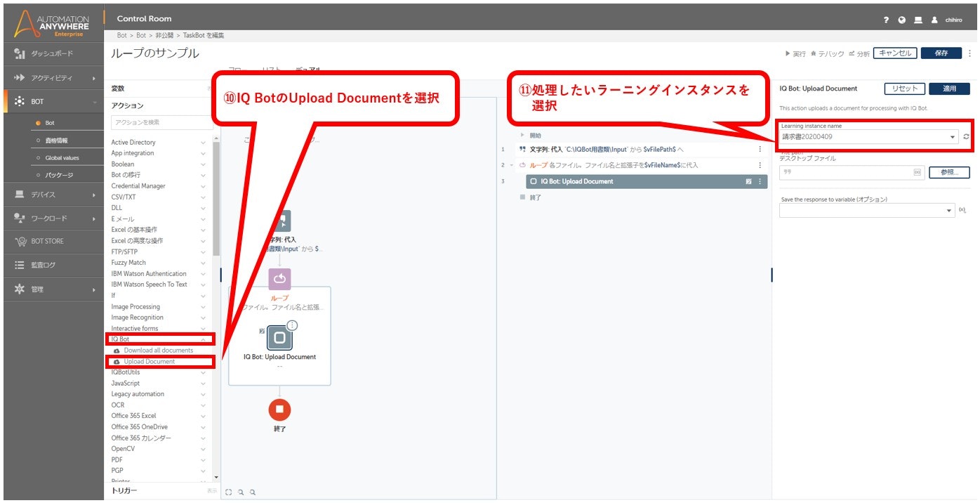Viewport: 980px width, 503px height.
Task: Insert variable into desktop file field
Action: click(917, 172)
